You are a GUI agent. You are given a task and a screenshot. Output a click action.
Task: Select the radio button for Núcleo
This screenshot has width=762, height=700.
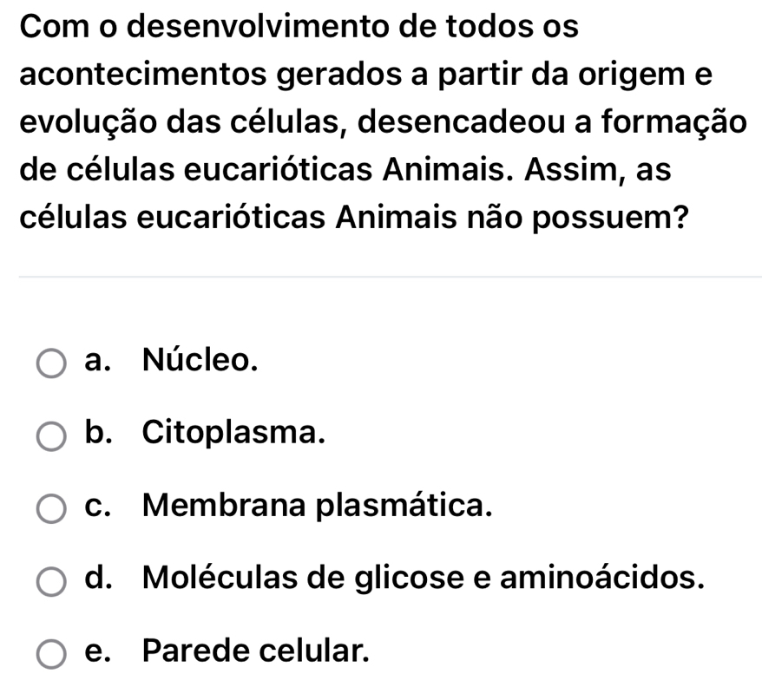coord(51,364)
